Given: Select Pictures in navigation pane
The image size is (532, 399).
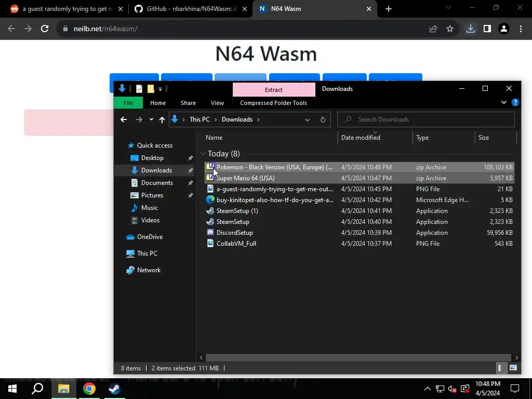Looking at the screenshot, I should 152,195.
